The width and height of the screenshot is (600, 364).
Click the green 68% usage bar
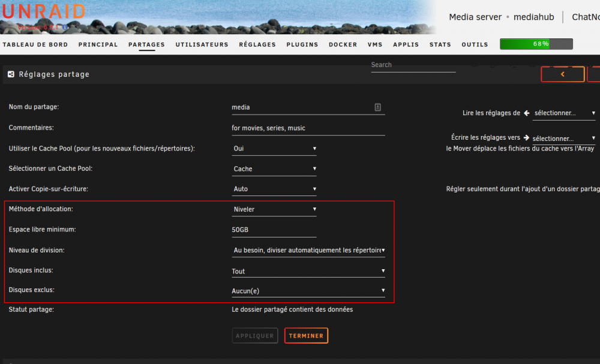pos(536,44)
